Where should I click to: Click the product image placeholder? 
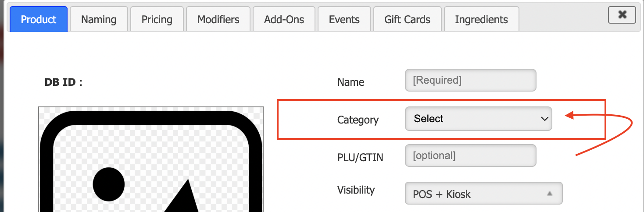click(151, 162)
